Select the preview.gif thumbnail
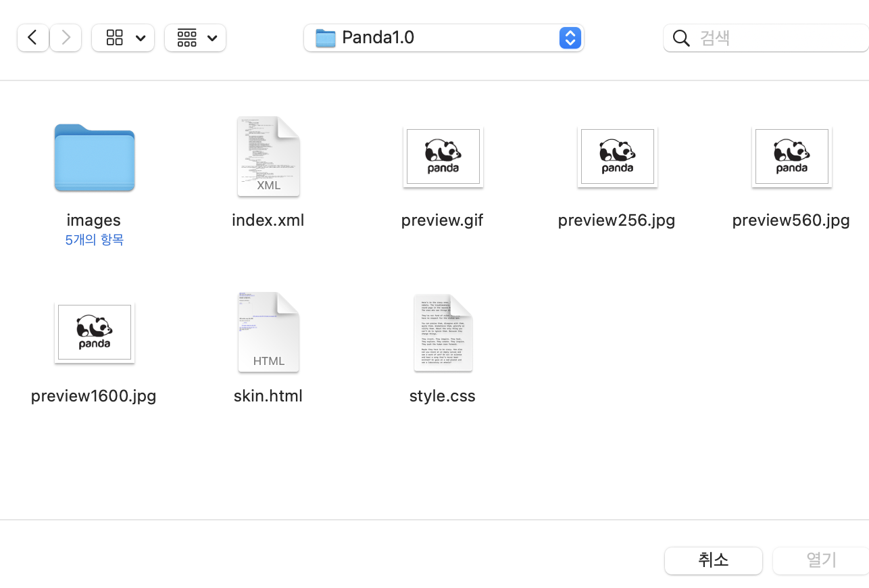 click(x=443, y=157)
